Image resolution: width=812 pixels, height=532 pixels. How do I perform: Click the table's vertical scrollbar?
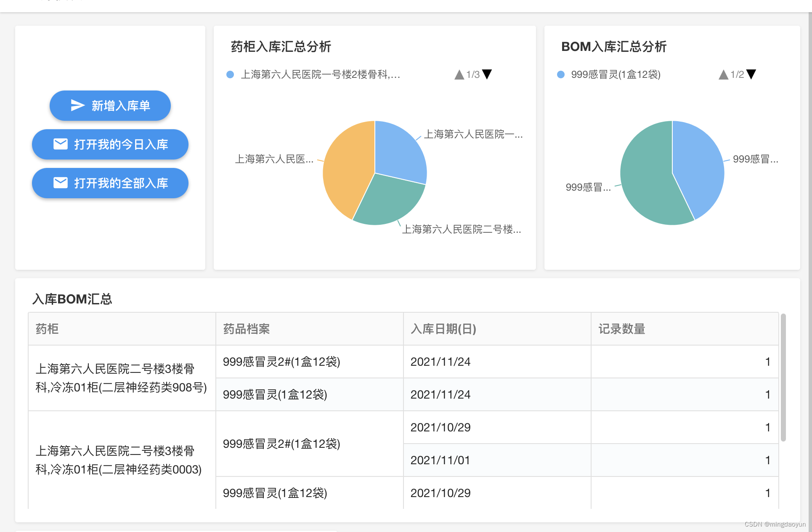pyautogui.click(x=783, y=377)
